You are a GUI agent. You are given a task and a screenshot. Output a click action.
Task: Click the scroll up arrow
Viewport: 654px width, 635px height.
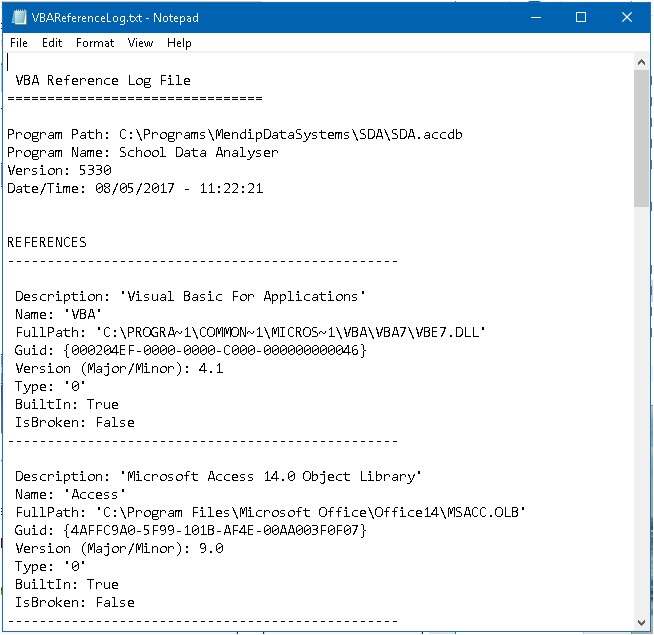(641, 62)
